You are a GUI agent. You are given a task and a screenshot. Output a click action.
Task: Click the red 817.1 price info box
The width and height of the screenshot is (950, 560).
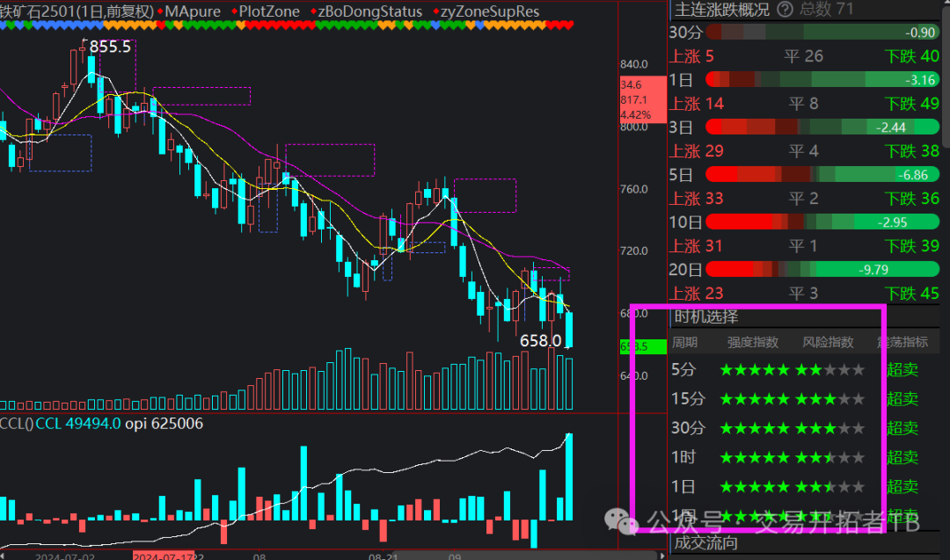pos(642,99)
